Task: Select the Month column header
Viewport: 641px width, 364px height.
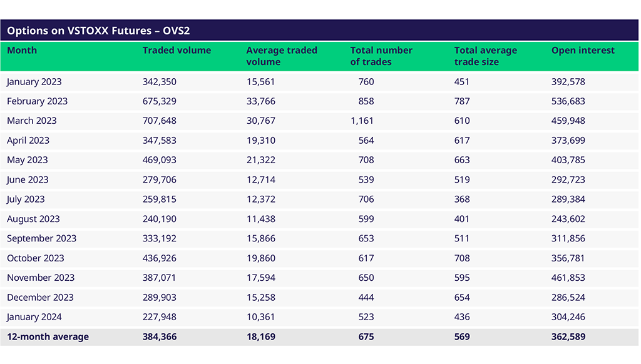Action: (x=22, y=51)
